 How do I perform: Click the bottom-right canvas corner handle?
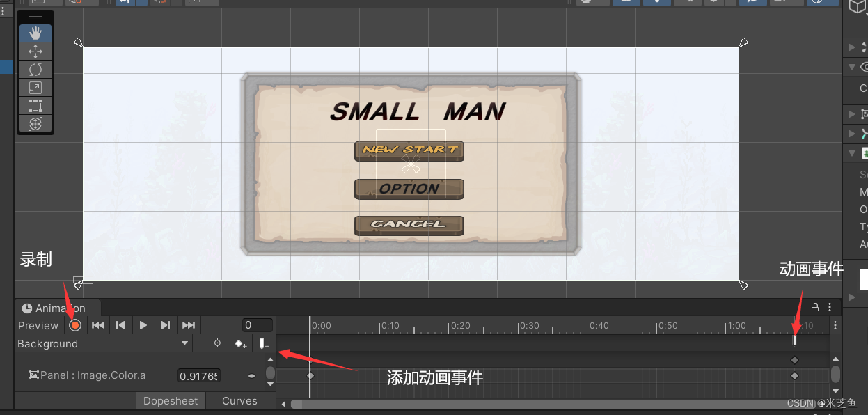click(x=743, y=285)
